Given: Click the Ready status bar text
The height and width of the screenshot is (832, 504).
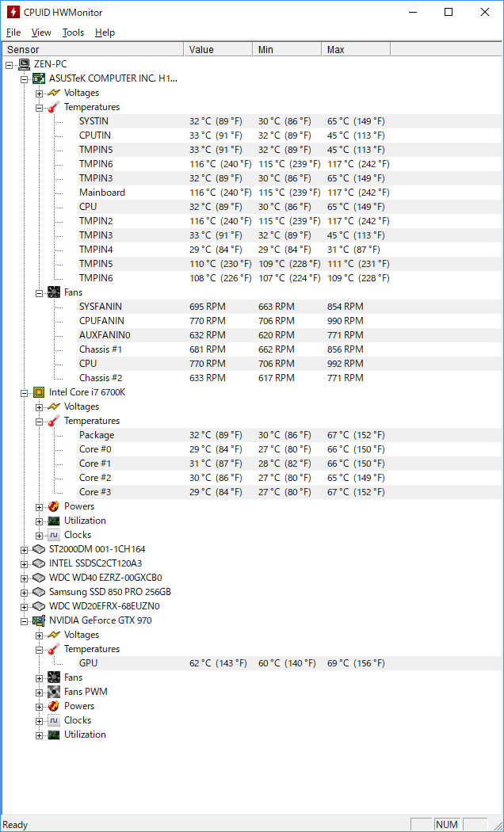Looking at the screenshot, I should point(15,825).
